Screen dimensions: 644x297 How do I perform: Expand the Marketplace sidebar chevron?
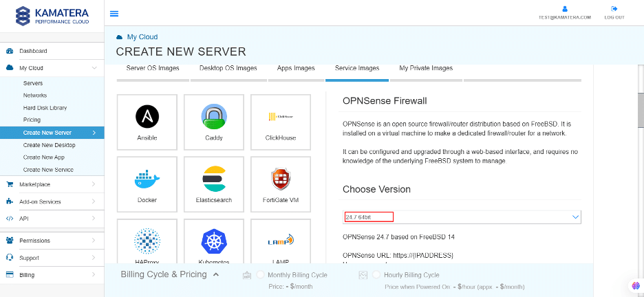[x=94, y=184]
